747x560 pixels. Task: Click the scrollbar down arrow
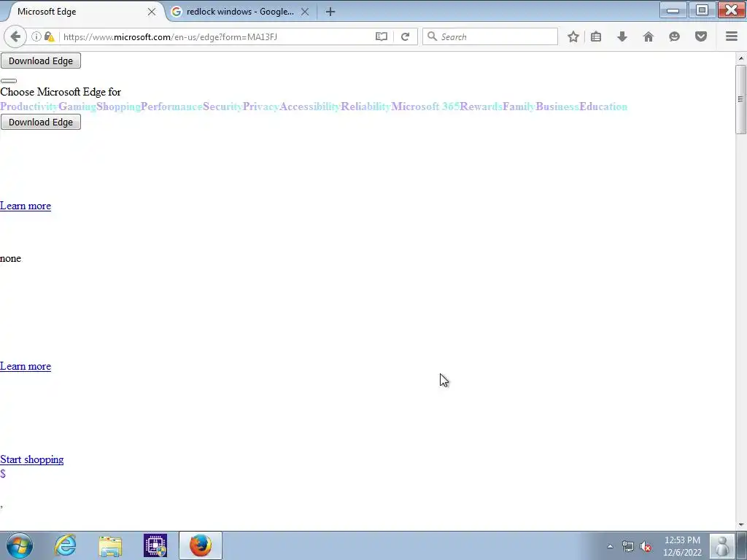741,525
